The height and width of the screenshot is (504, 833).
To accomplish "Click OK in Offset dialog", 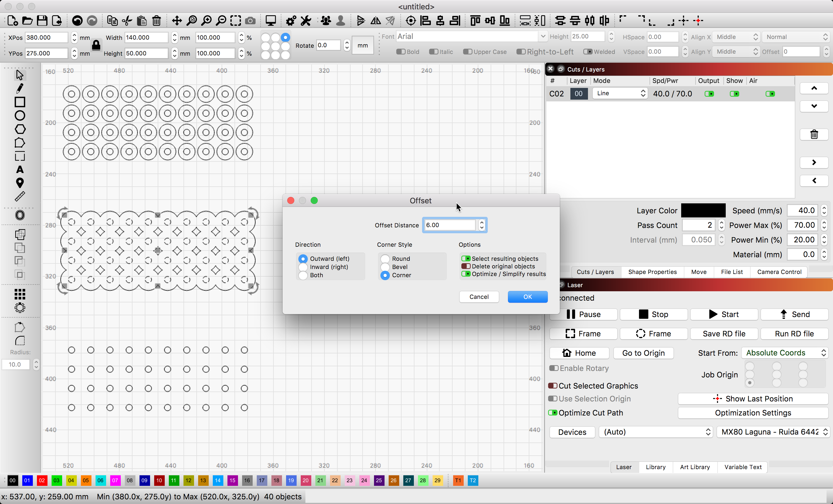I will click(x=527, y=297).
